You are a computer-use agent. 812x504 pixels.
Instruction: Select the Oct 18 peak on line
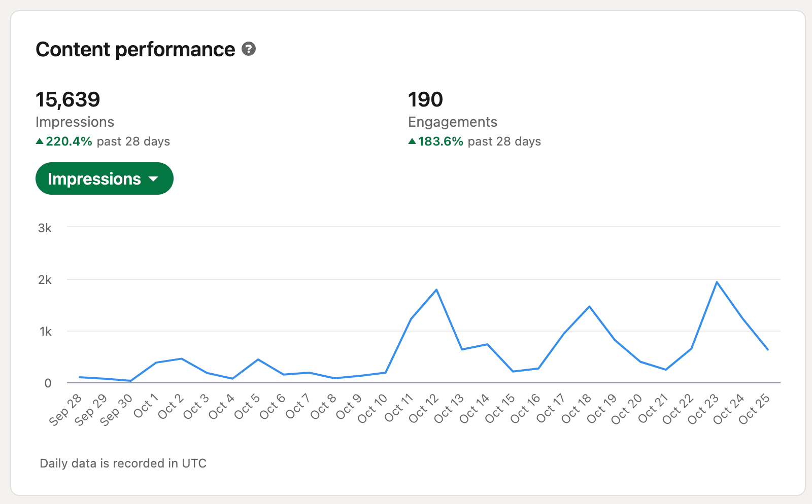(589, 307)
